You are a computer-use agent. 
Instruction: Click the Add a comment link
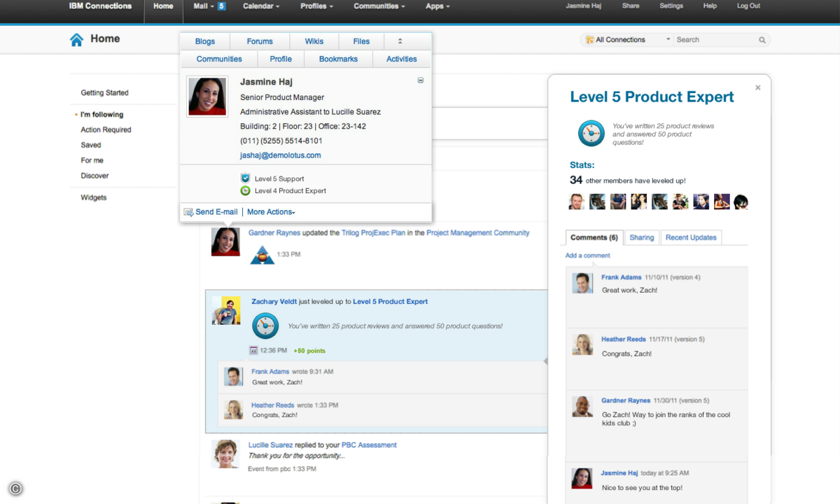(x=588, y=255)
